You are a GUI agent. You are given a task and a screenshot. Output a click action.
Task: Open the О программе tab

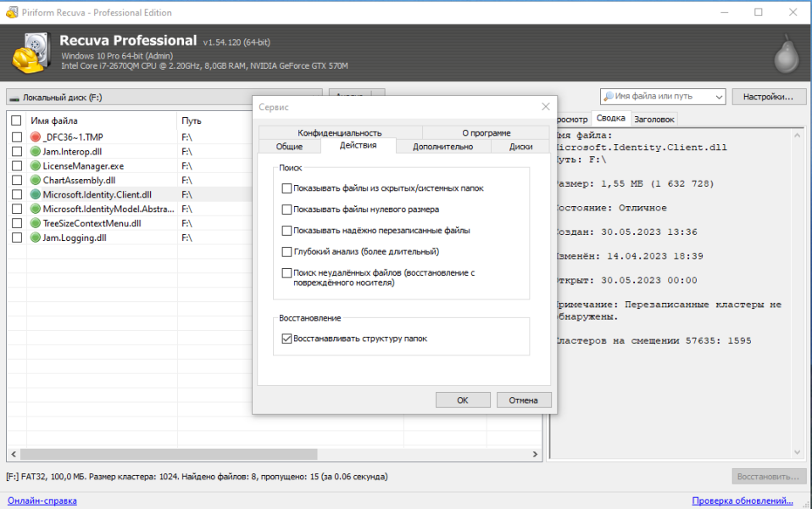click(487, 132)
